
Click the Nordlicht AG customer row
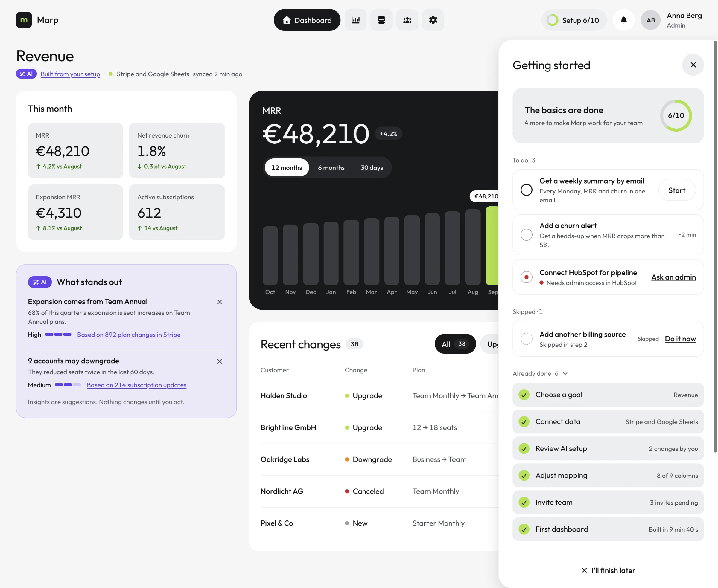tap(379, 491)
